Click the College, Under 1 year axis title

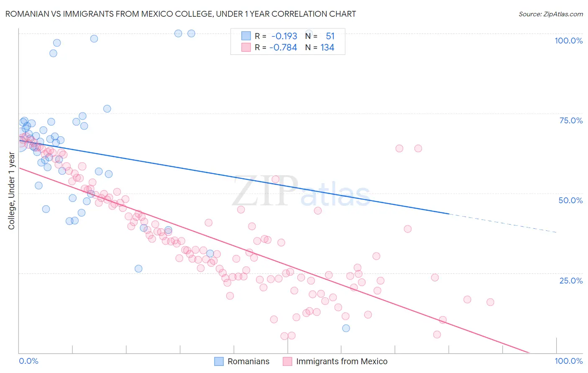click(x=12, y=191)
